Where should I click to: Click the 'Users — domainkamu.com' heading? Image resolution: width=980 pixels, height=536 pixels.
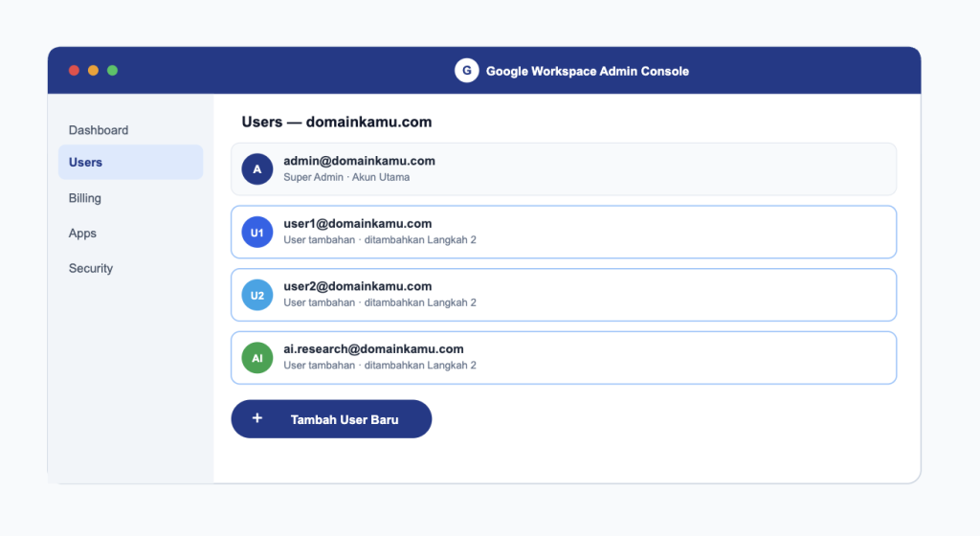point(337,122)
